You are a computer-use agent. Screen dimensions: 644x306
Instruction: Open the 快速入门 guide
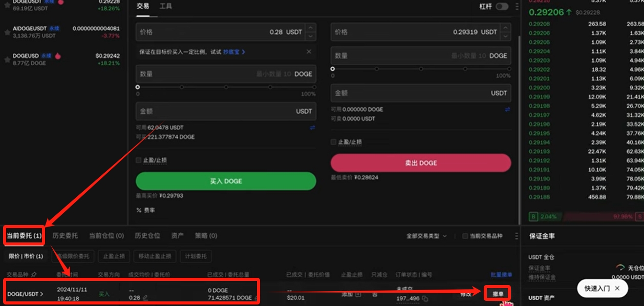coord(597,288)
